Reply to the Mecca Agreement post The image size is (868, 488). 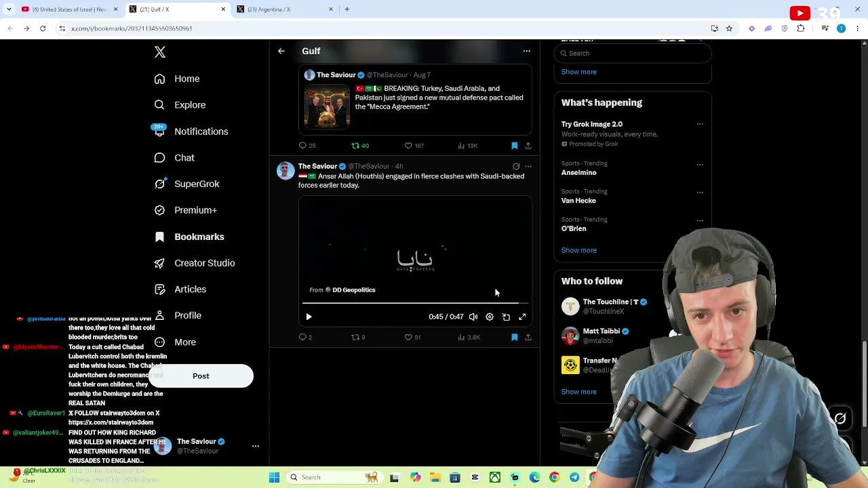pos(307,146)
